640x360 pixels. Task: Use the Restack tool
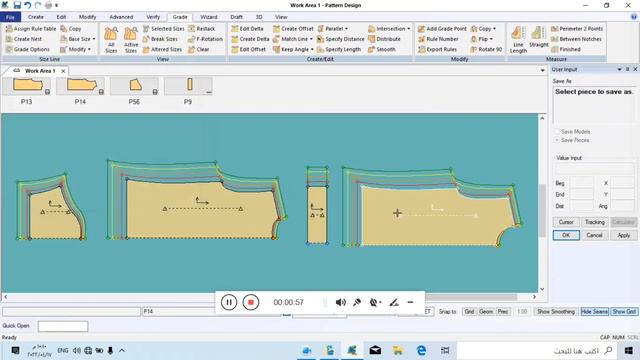pyautogui.click(x=202, y=29)
